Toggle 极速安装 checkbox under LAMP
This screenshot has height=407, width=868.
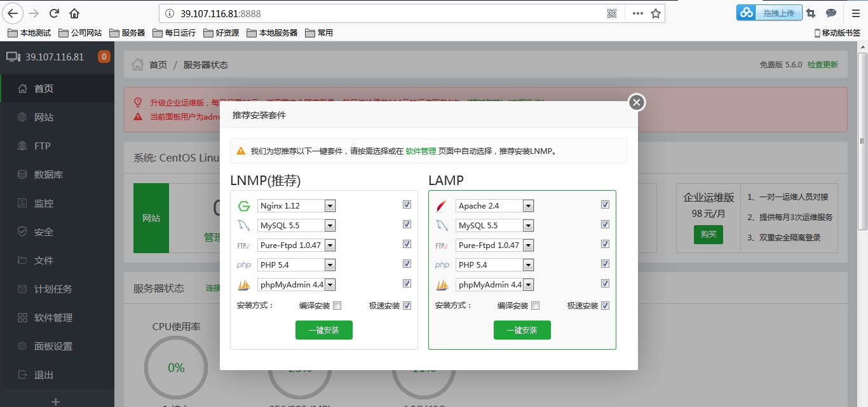(x=605, y=306)
